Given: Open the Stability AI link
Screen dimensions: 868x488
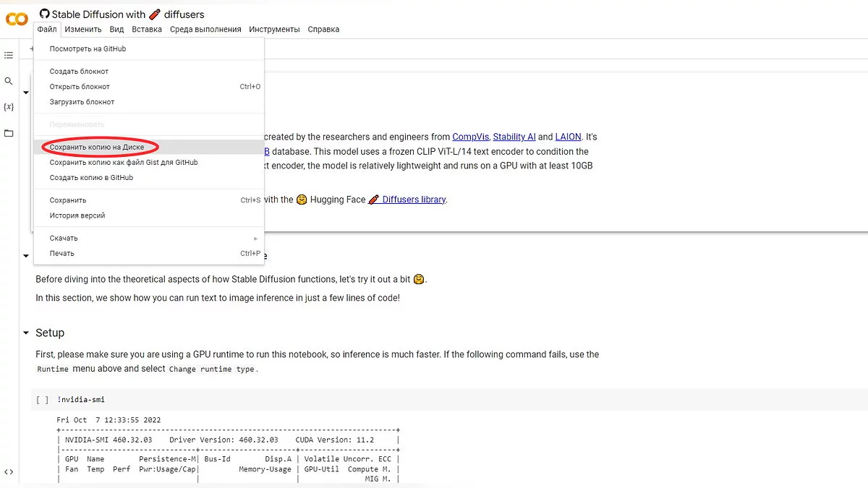Looking at the screenshot, I should click(514, 137).
